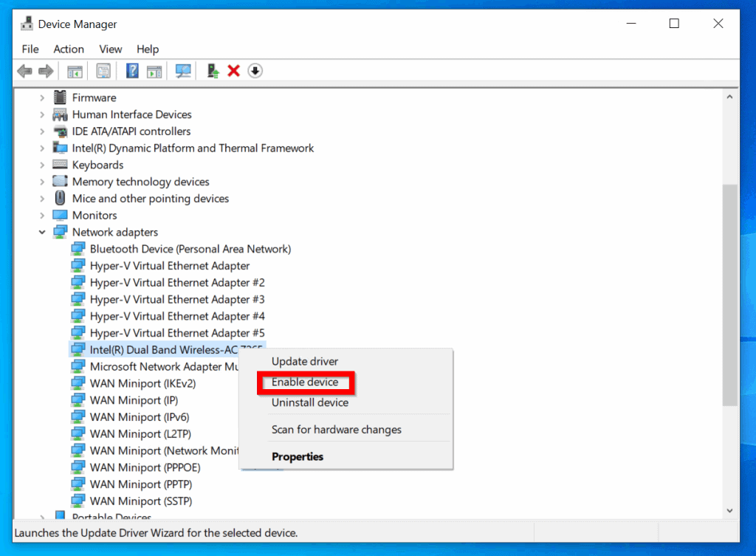The image size is (756, 556).
Task: Click the Intel Dual Band Wireless adapter icon
Action: 78,349
